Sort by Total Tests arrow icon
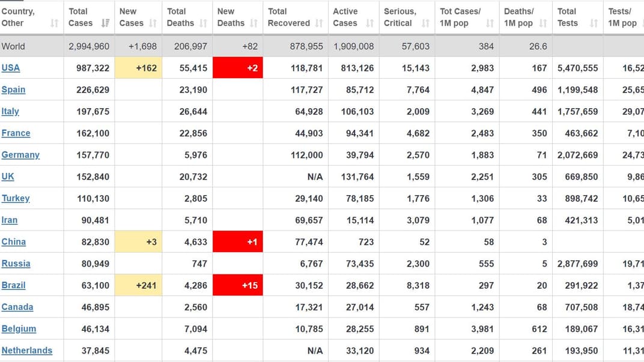 [x=594, y=23]
